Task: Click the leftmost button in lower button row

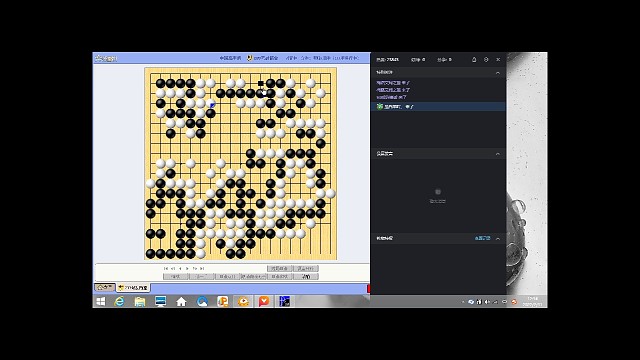Action: click(x=176, y=276)
